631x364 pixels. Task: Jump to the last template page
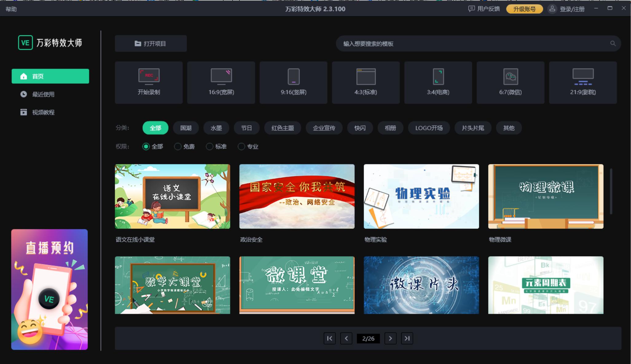click(x=407, y=338)
